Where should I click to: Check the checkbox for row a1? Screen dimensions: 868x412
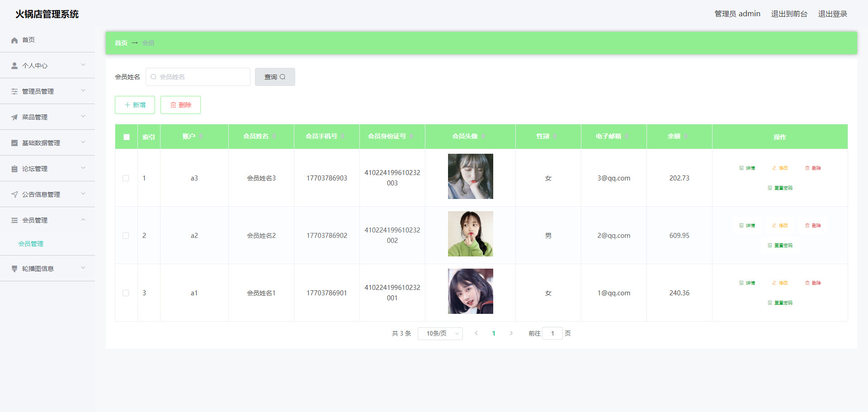point(126,293)
